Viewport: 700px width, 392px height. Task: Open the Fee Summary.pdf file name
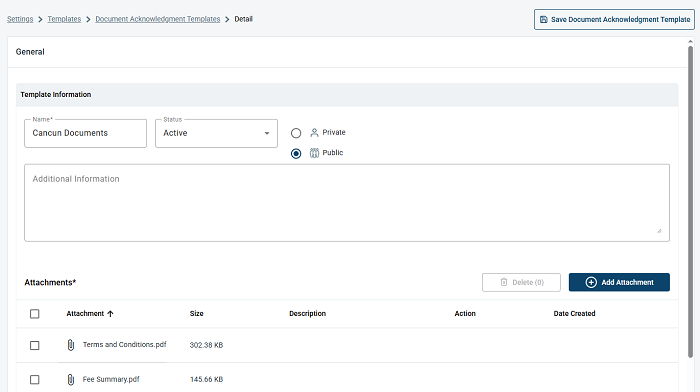[111, 379]
